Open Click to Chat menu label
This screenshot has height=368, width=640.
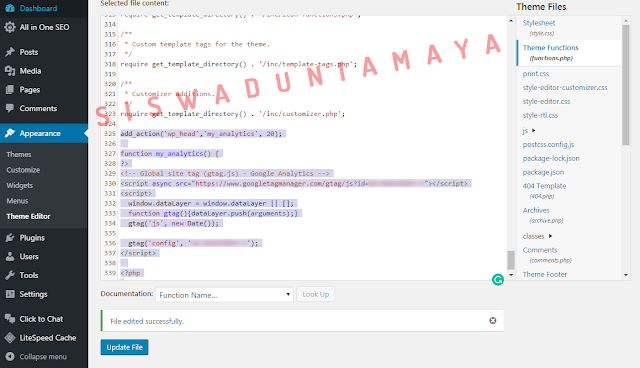(x=41, y=319)
